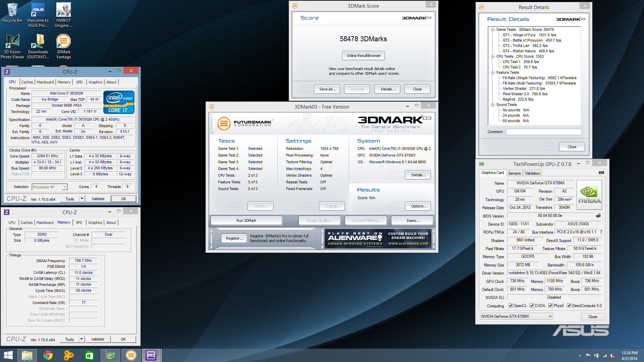The width and height of the screenshot is (644, 362).
Task: Click the GPU-Z BIOS save chip icon
Action: pos(598,216)
